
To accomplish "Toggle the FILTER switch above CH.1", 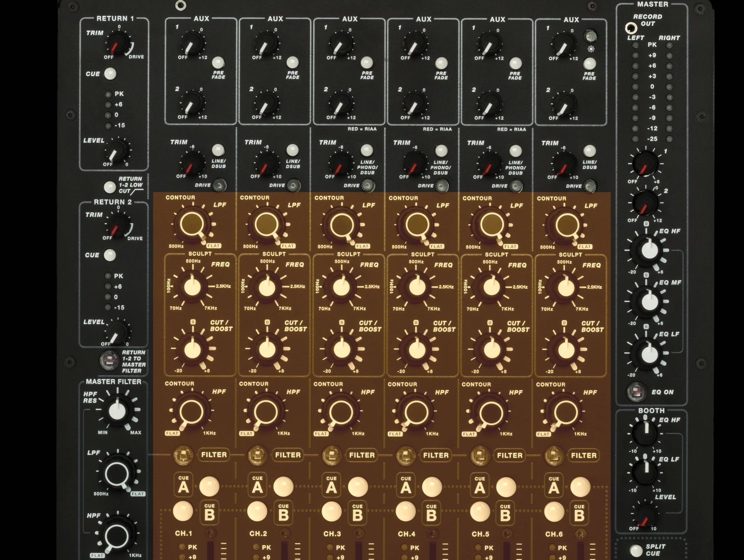I will 183,455.
